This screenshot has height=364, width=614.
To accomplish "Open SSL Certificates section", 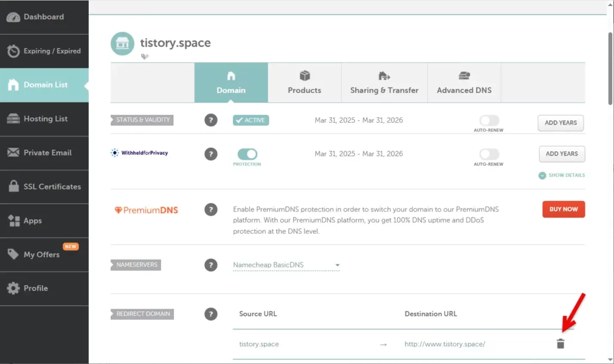I will (44, 186).
